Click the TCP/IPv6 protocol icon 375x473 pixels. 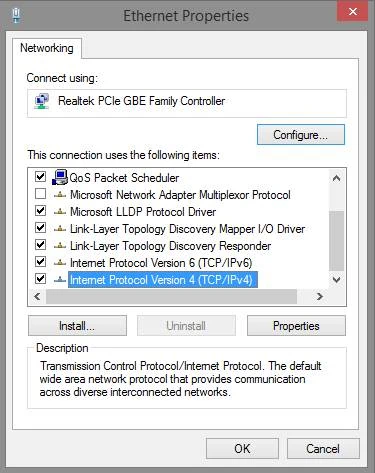click(60, 263)
